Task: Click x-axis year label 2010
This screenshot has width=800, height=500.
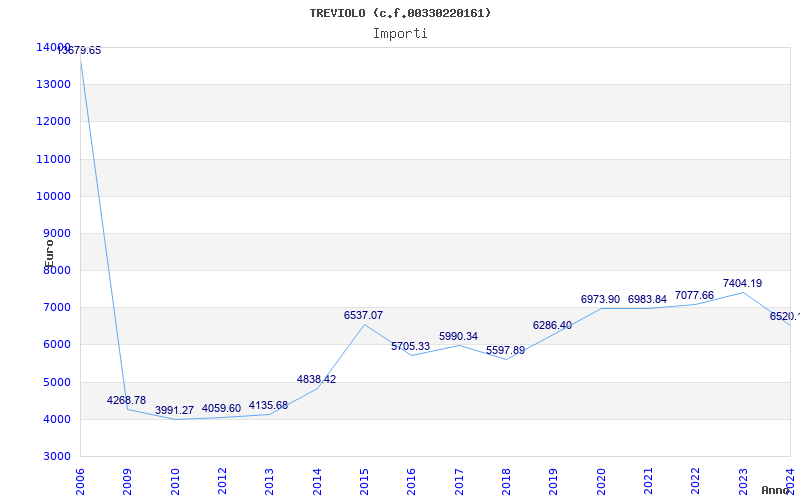Action: [175, 481]
